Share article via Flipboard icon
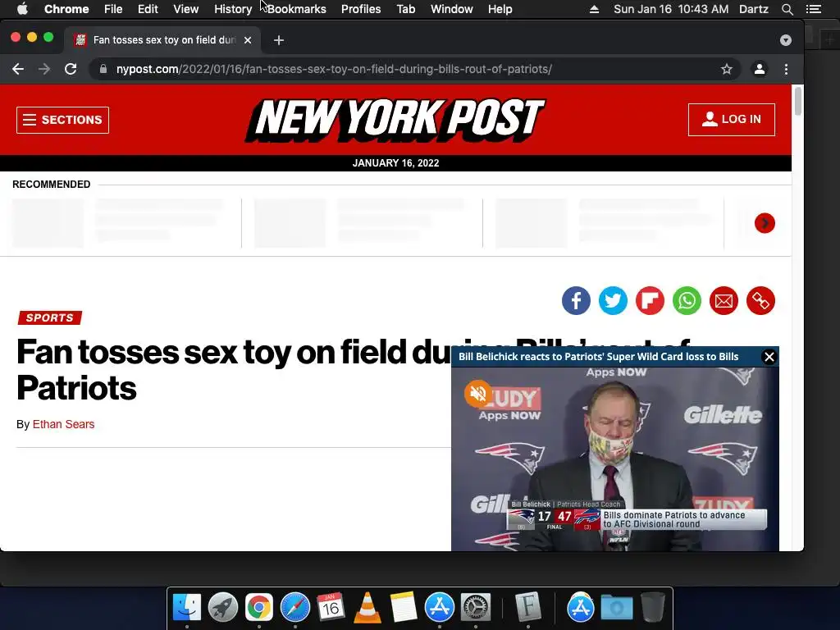This screenshot has height=630, width=840. point(650,300)
